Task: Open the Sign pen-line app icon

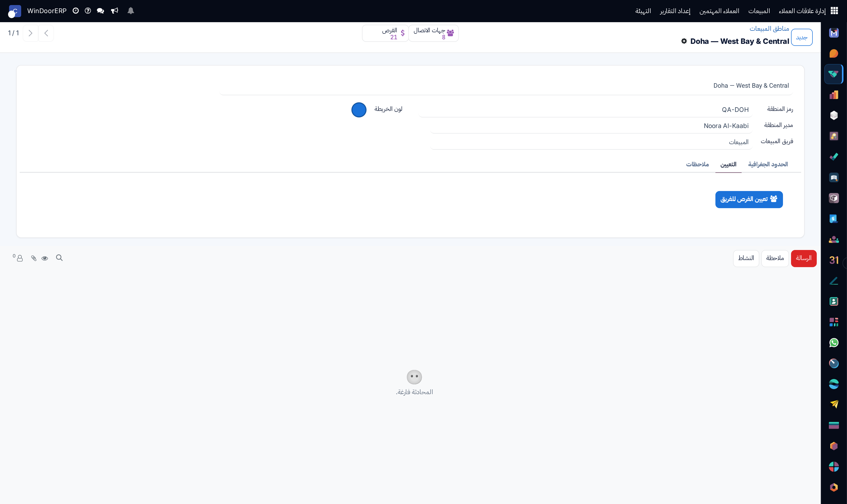Action: tap(833, 280)
